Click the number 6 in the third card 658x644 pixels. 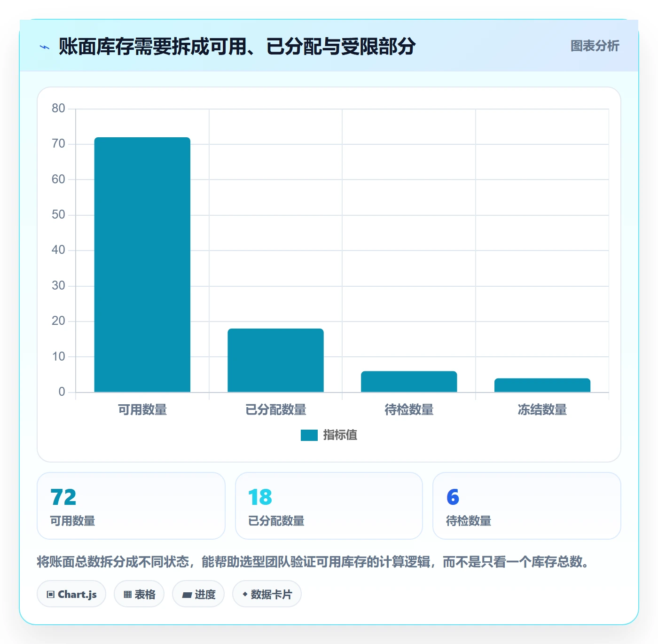(x=453, y=497)
